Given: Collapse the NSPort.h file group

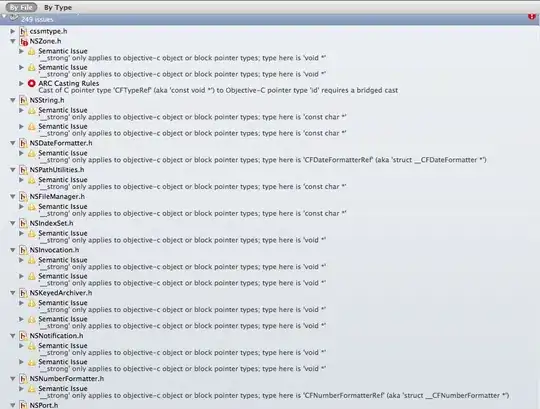Looking at the screenshot, I should pos(13,405).
